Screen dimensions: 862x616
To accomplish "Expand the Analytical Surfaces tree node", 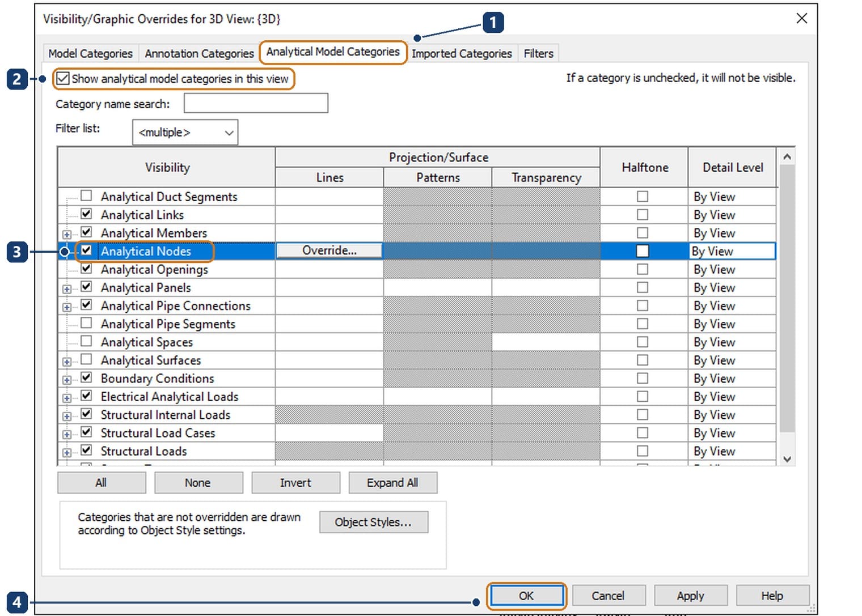I will click(x=67, y=362).
